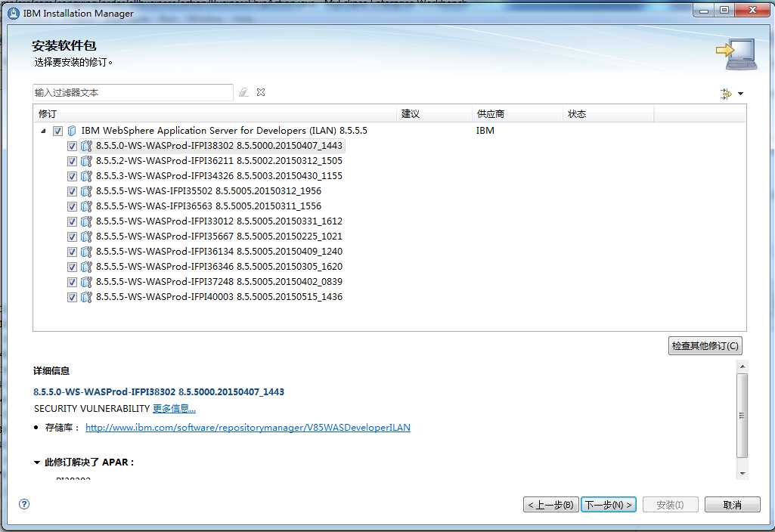775x532 pixels.
Task: Click the 修订 column header
Action: 215,113
